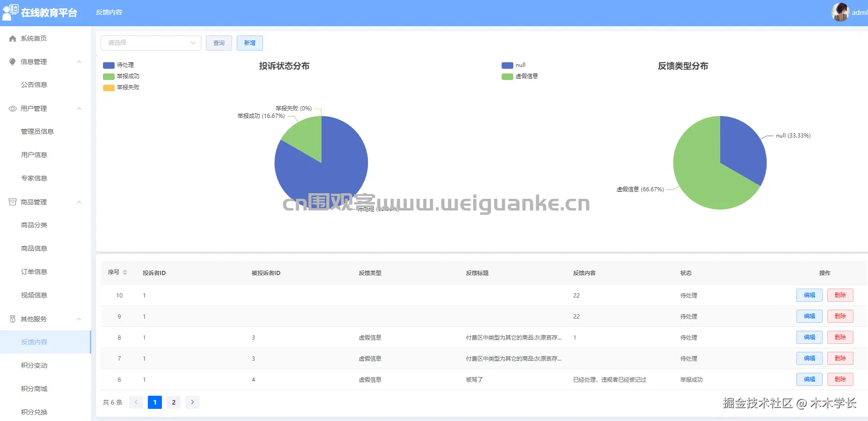868x421 pixels.
Task: Toggle the 虚假信息 legend swatch in the 反馈类型分布 chart
Action: tap(507, 77)
